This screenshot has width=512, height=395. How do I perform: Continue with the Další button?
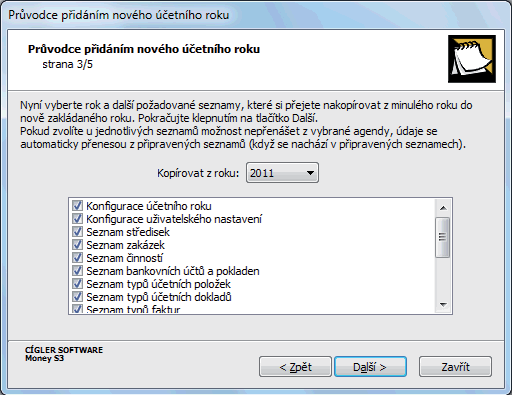370,367
